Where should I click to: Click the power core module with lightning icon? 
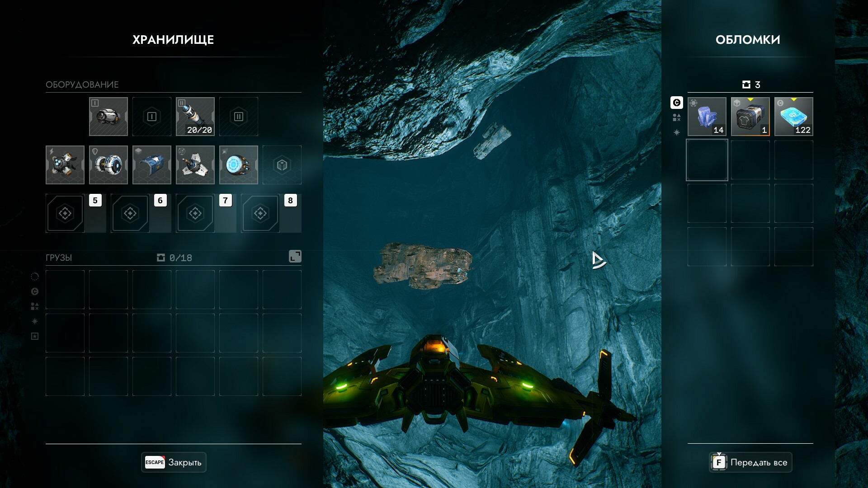point(65,165)
